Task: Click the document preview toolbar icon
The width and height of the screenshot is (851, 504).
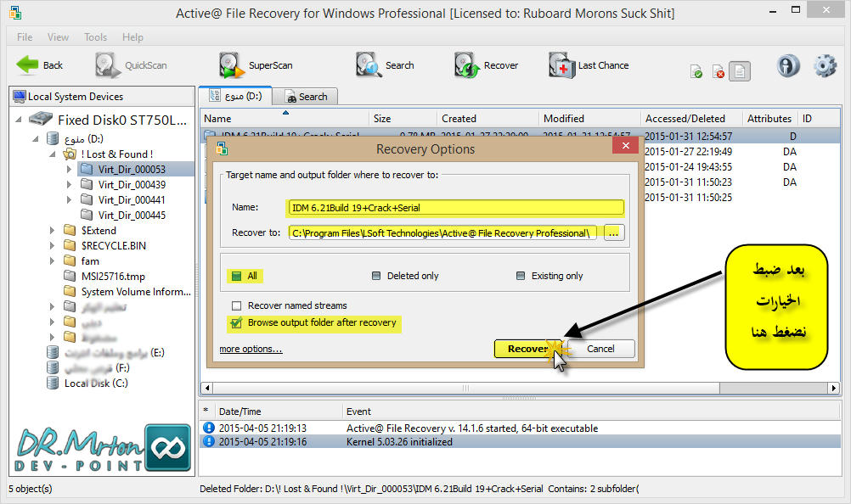Action: tap(739, 71)
